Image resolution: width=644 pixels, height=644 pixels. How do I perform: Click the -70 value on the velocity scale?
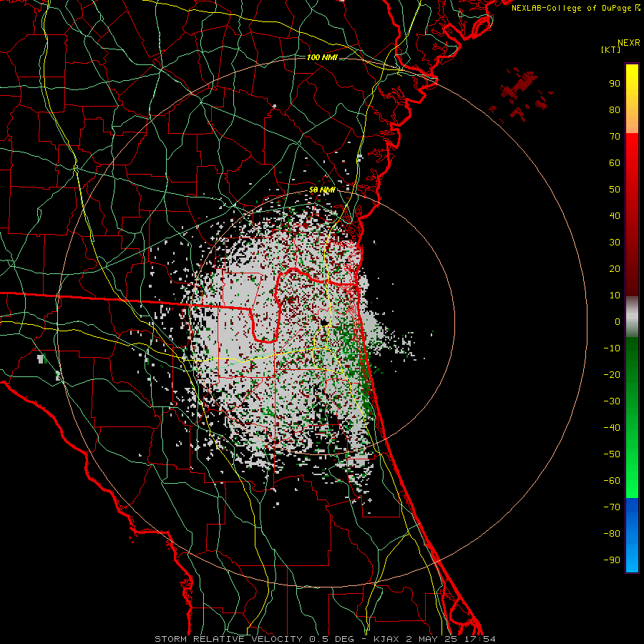coord(612,507)
